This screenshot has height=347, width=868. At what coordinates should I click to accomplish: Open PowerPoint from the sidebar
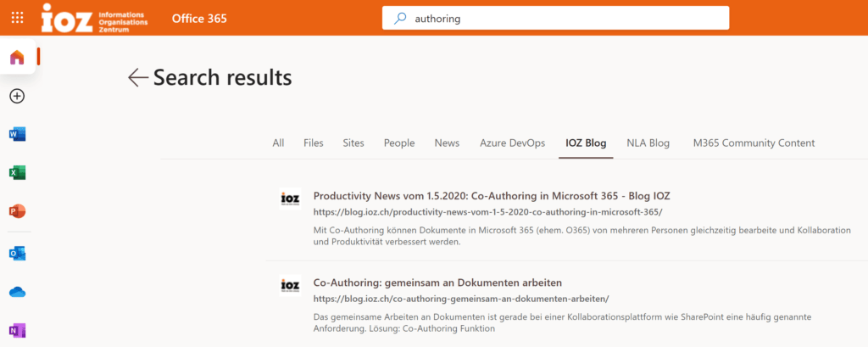(x=17, y=211)
